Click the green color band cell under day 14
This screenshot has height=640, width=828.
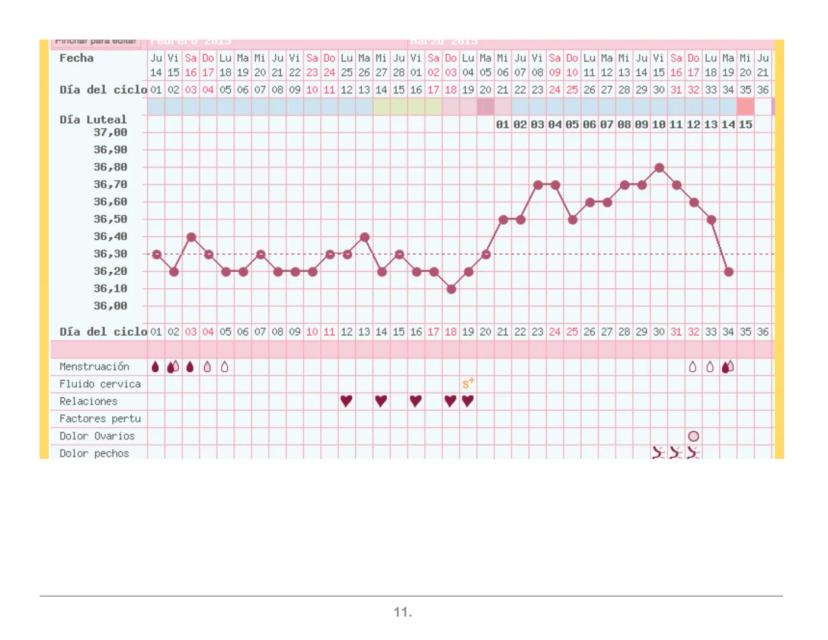click(x=381, y=106)
